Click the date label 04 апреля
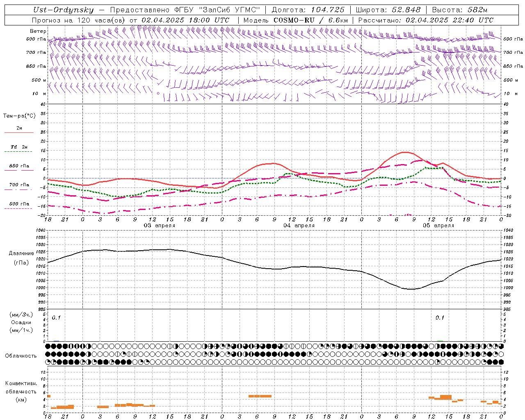The height and width of the screenshot is (420, 525). pos(299,226)
